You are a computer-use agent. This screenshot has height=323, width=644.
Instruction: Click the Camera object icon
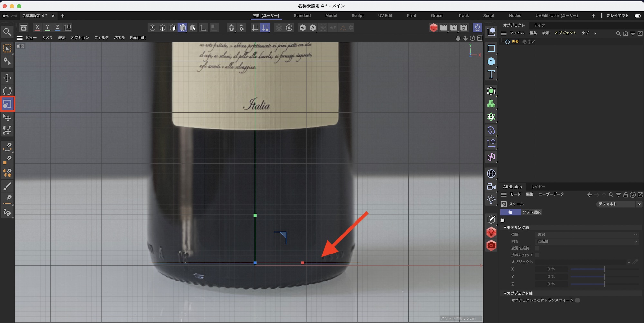(491, 187)
